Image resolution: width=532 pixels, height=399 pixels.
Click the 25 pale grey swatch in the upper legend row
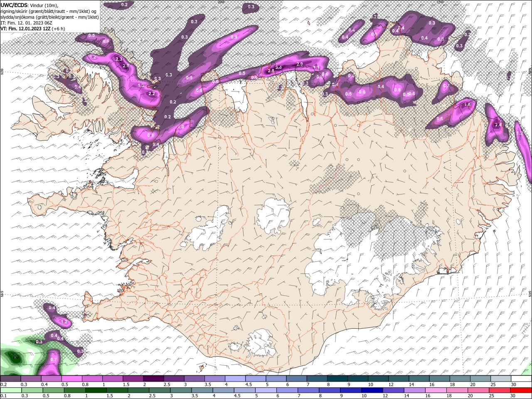[501, 379]
